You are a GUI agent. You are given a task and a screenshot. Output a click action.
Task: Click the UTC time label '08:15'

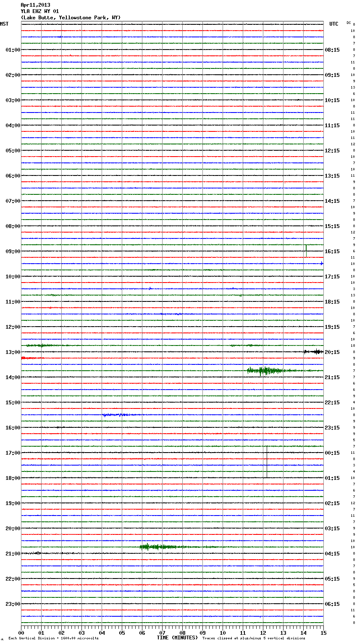pos(332,50)
